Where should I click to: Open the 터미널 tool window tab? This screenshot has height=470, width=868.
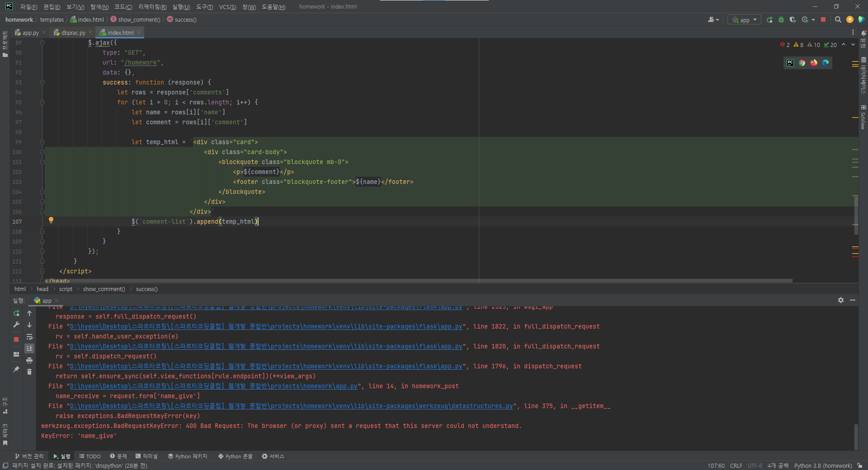[x=146, y=456]
